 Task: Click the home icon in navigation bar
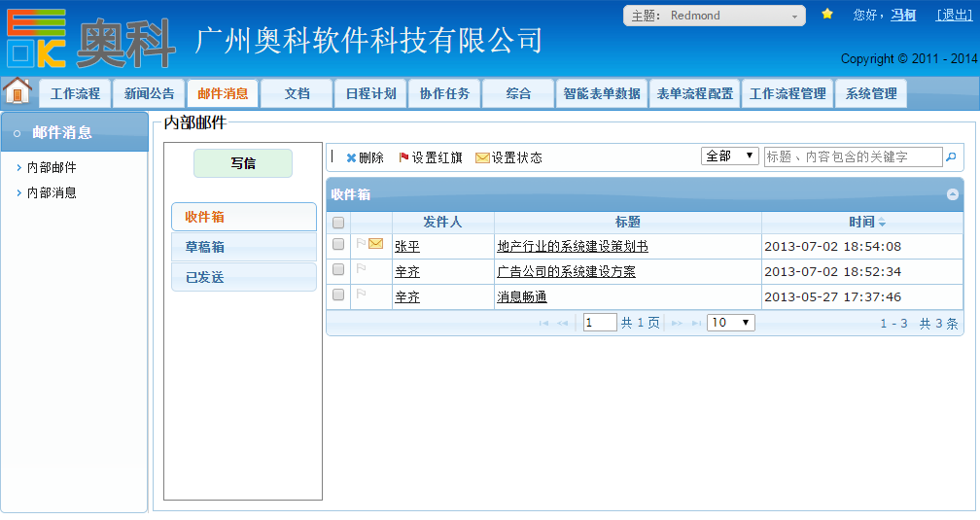(x=17, y=91)
